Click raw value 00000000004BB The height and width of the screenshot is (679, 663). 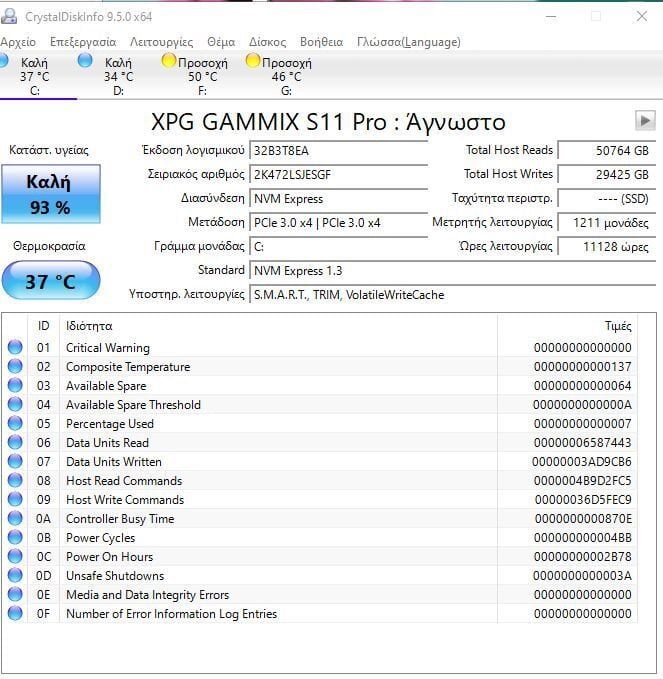(x=582, y=538)
